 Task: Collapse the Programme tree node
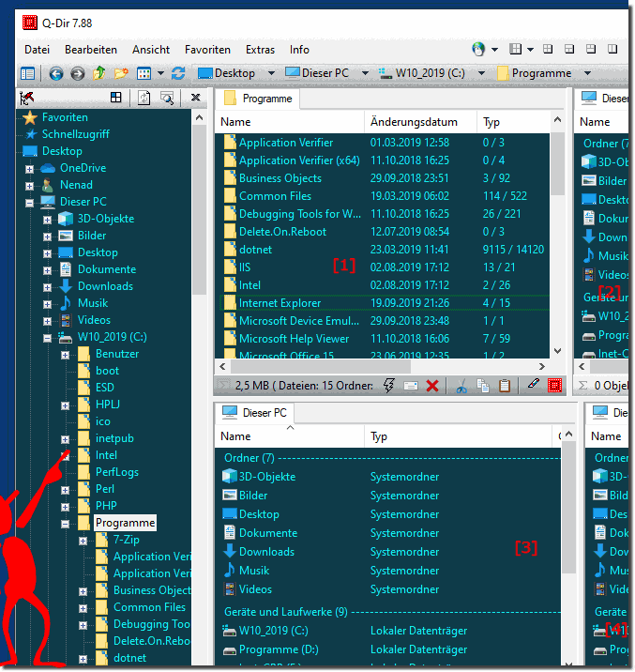(65, 524)
